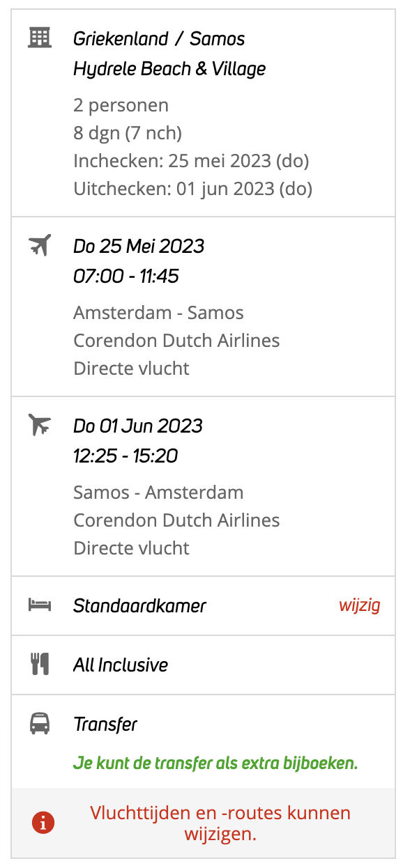403x868 pixels.
Task: Click the 'Do 25 Mei 2023' flight date
Action: 139,246
